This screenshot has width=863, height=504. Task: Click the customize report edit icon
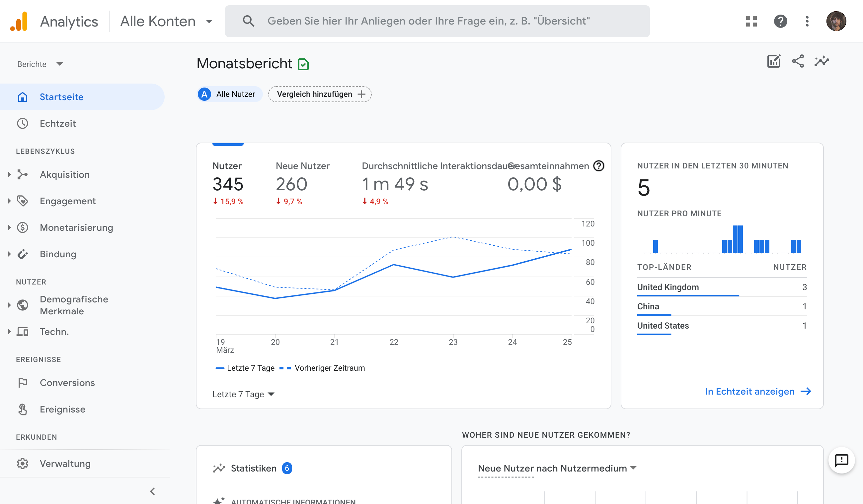pyautogui.click(x=774, y=62)
